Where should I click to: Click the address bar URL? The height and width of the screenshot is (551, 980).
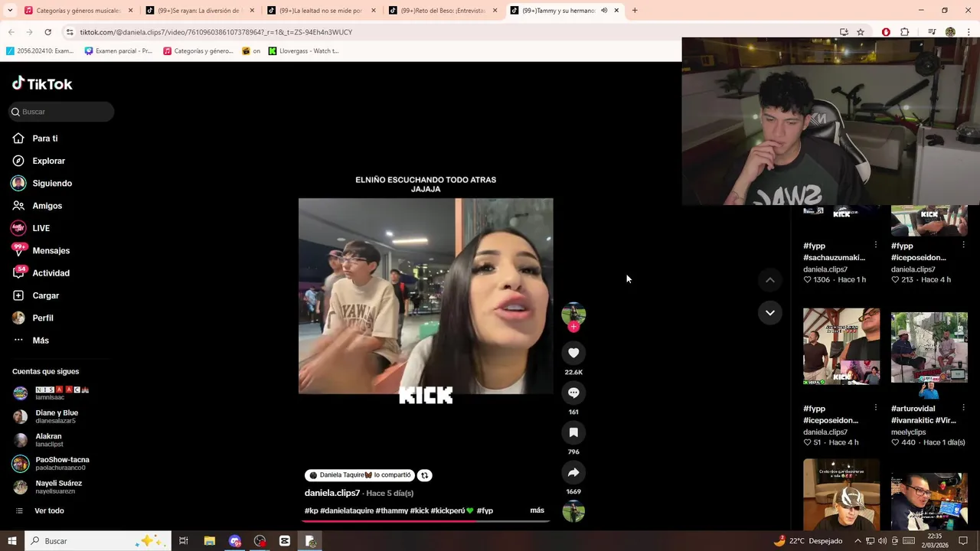pyautogui.click(x=216, y=32)
